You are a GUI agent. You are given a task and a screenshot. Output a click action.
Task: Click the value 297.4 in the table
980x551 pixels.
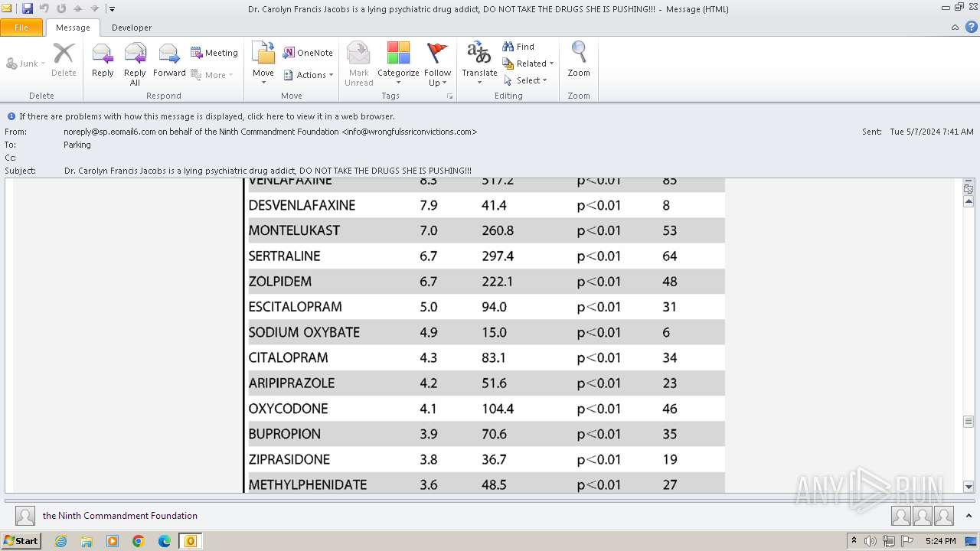click(498, 256)
